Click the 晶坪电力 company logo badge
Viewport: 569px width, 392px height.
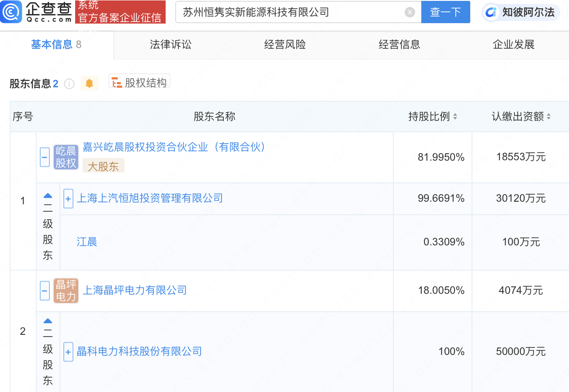66,290
